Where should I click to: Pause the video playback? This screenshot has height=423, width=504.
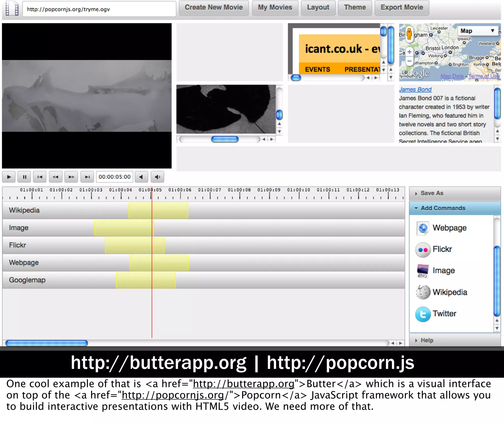[24, 177]
